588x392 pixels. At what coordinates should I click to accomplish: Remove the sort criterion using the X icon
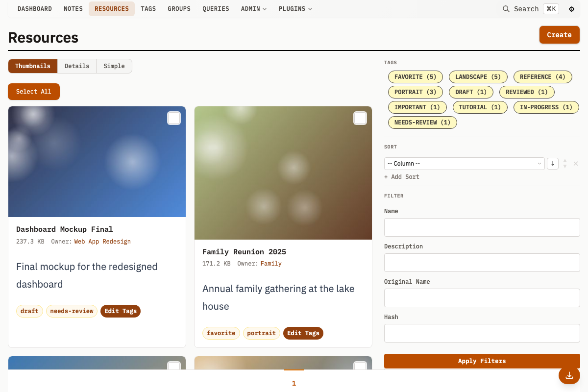pos(576,163)
